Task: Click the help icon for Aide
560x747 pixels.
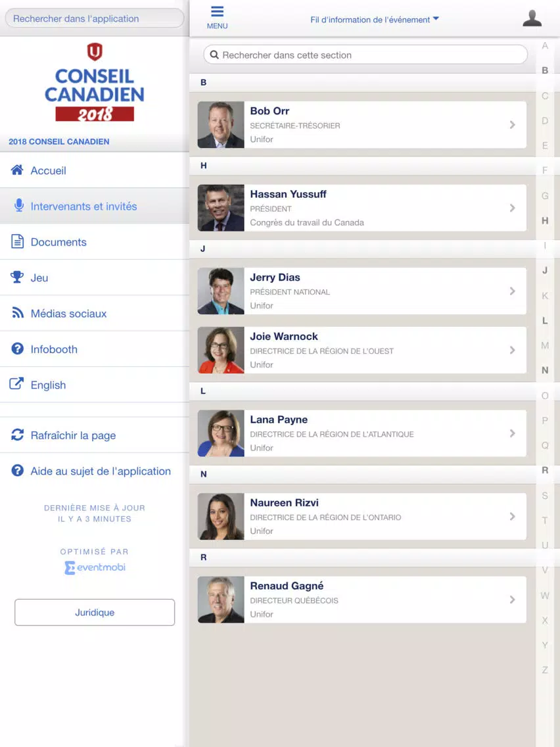Action: (x=17, y=470)
